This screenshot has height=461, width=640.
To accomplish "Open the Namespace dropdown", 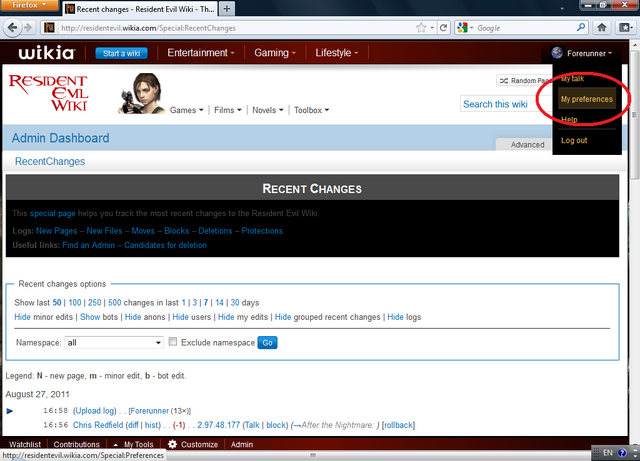I will 114,343.
